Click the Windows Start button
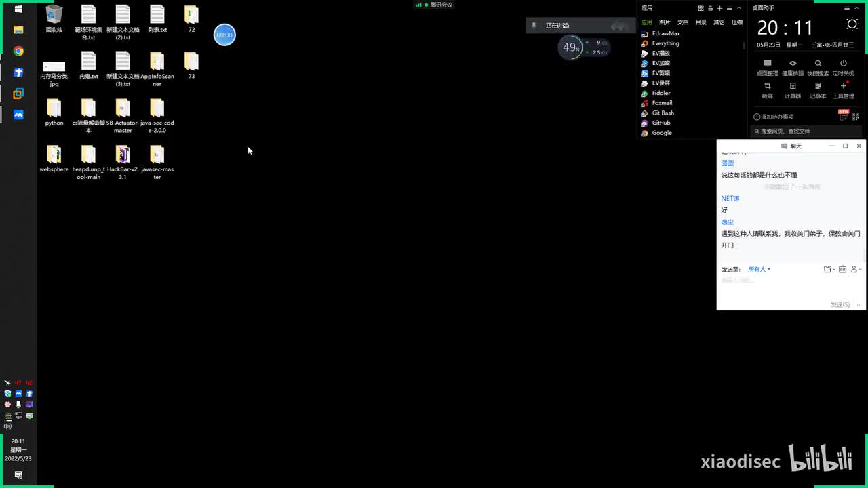This screenshot has height=488, width=868. pyautogui.click(x=18, y=9)
